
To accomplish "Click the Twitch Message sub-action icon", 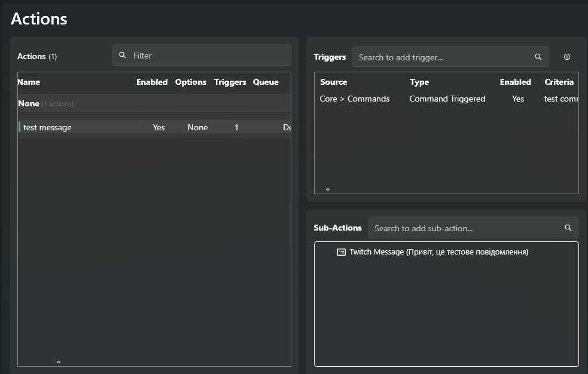I will point(342,252).
